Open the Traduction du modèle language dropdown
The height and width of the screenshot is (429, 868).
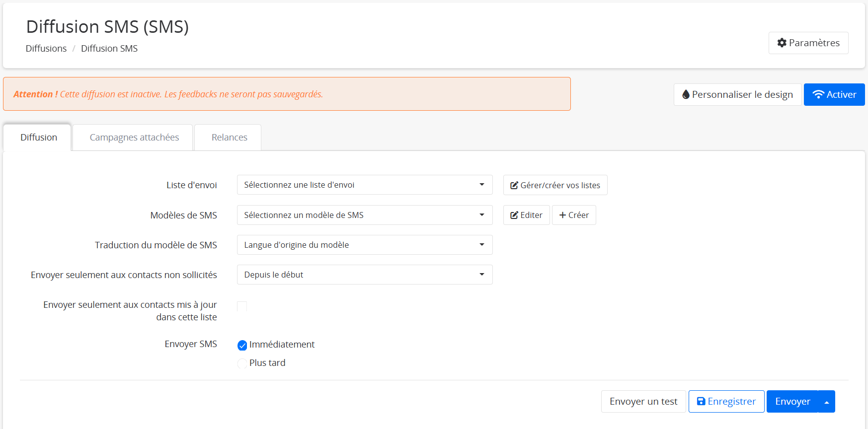[364, 245]
